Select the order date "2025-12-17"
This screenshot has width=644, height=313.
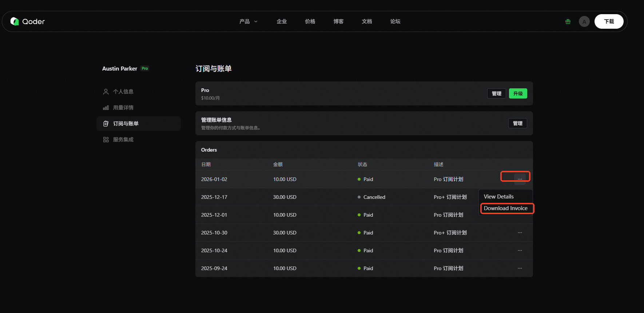[x=214, y=197]
